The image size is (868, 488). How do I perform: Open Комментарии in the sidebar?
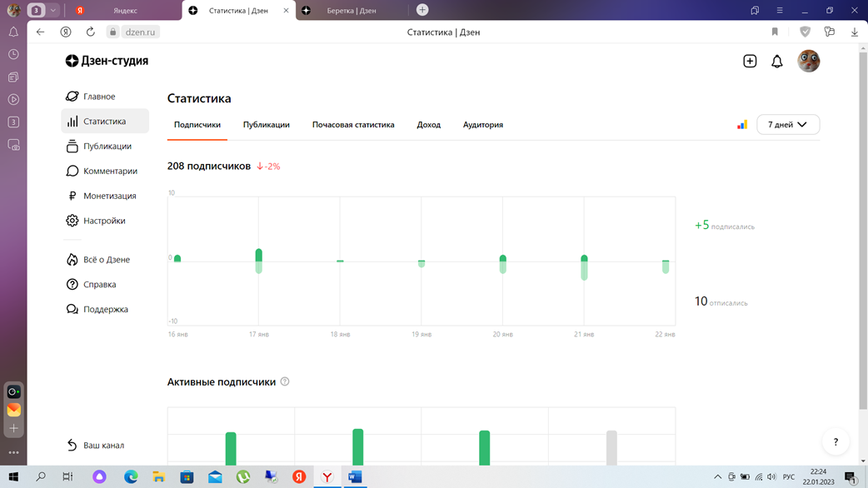coord(102,171)
